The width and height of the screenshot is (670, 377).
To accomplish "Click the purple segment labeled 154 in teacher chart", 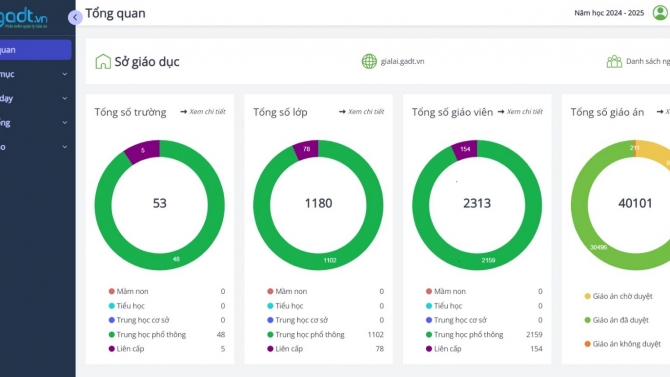I will [x=465, y=149].
